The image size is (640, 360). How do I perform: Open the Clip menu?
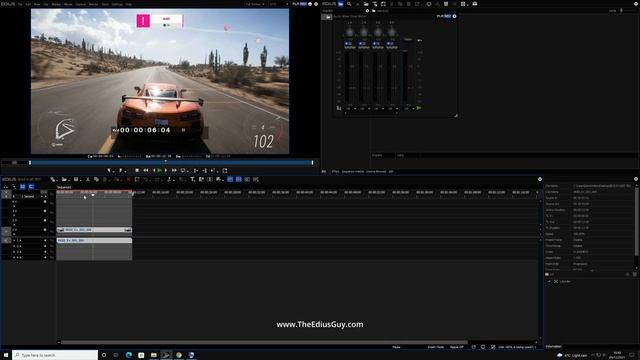[x=46, y=4]
